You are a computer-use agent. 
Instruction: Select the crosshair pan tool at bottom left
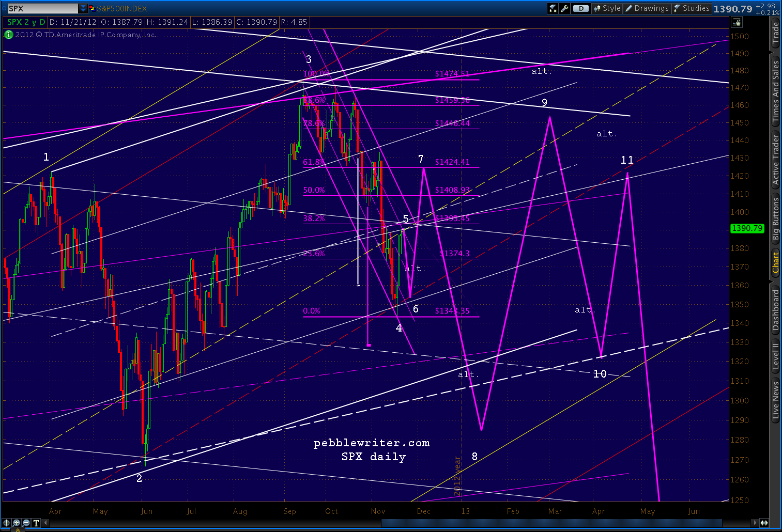point(7,523)
